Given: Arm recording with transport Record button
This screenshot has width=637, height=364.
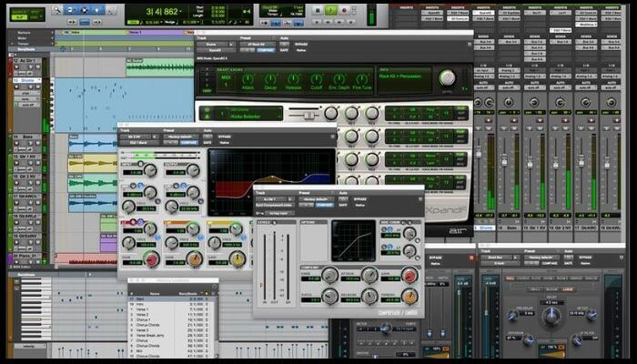Looking at the screenshot, I should point(344,10).
